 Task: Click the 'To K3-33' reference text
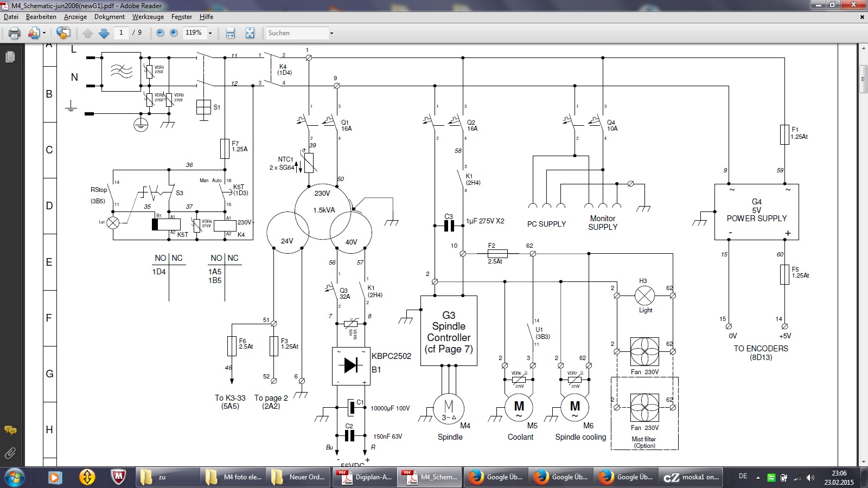[230, 398]
